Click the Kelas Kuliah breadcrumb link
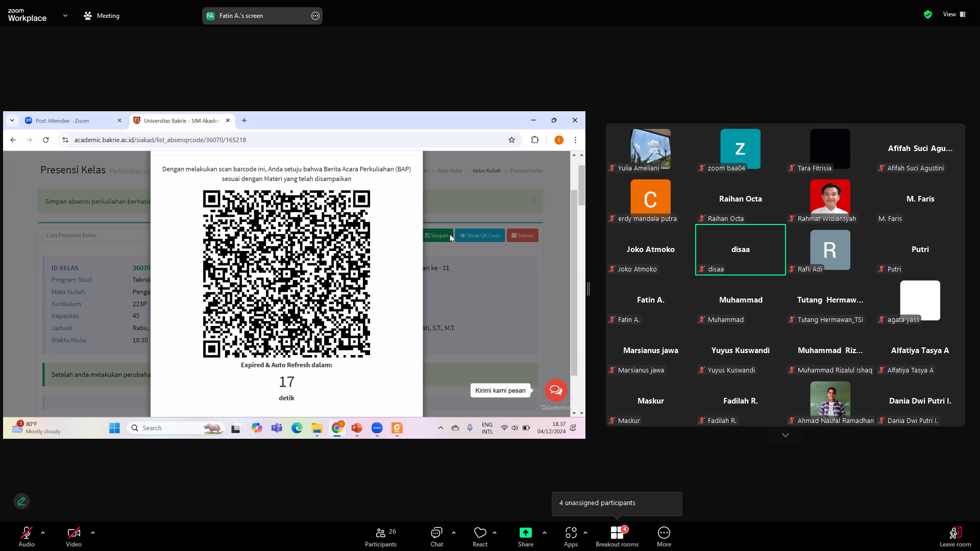Image resolution: width=980 pixels, height=551 pixels. [486, 171]
